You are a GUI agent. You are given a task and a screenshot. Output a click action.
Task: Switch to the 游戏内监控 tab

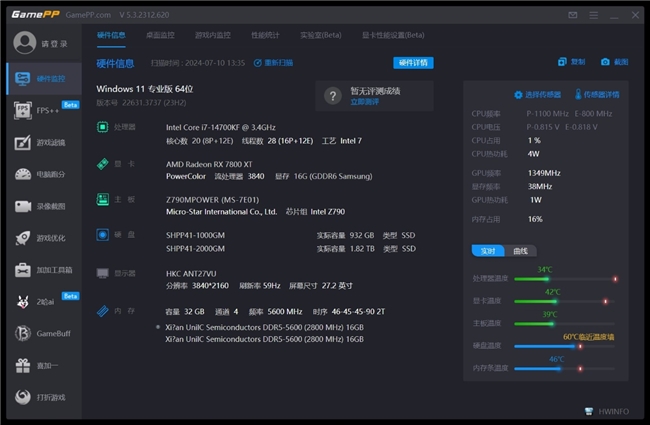[213, 35]
